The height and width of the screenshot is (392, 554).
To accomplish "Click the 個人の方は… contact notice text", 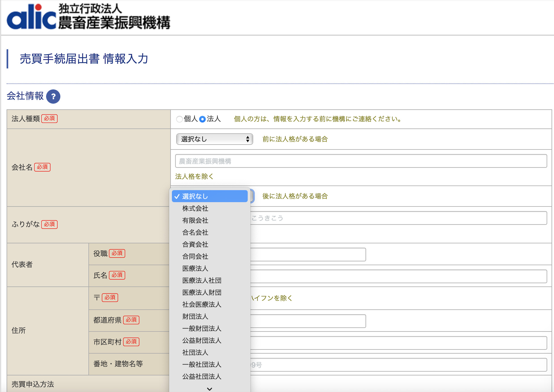I will 318,119.
